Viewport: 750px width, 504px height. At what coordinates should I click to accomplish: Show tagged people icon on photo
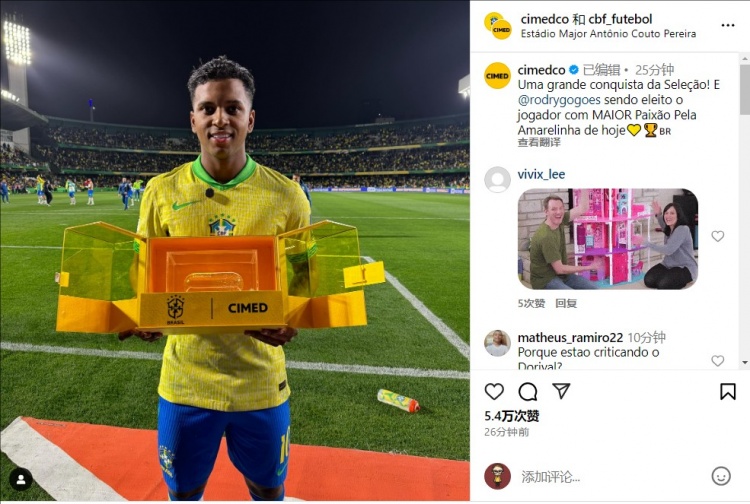coord(21,480)
